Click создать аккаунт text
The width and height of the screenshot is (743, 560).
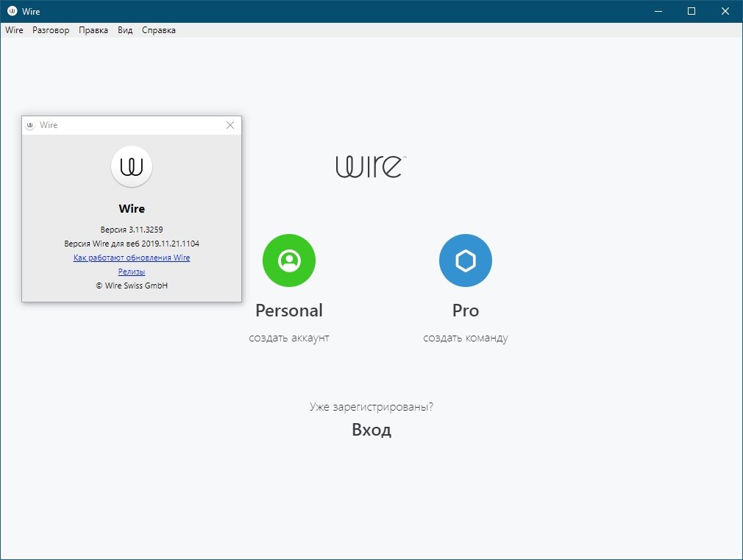[x=289, y=338]
